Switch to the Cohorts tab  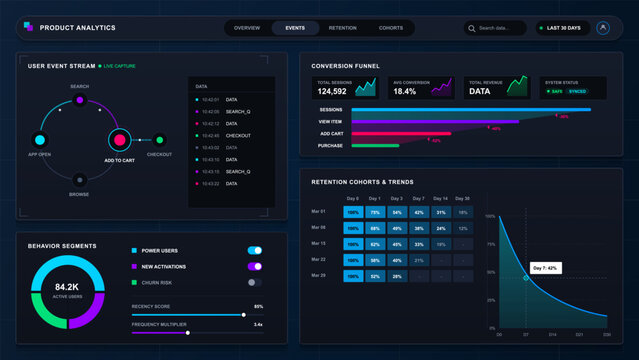pos(390,28)
